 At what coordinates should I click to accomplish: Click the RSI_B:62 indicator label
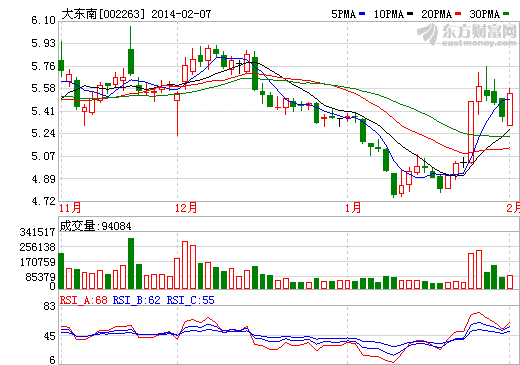point(137,300)
